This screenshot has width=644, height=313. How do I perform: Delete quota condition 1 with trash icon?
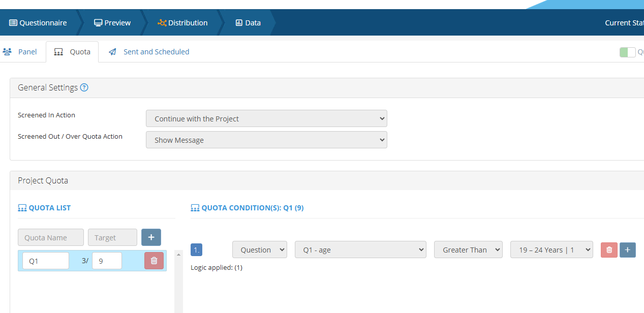609,250
